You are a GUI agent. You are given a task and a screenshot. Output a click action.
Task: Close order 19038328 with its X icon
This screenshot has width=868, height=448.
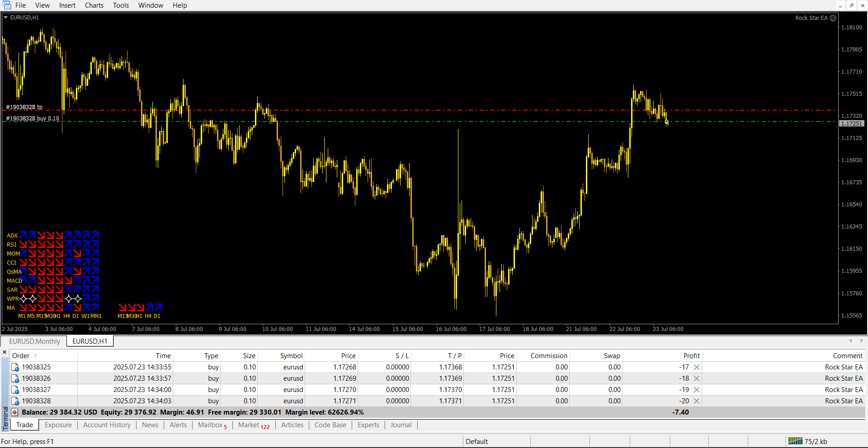tap(697, 401)
